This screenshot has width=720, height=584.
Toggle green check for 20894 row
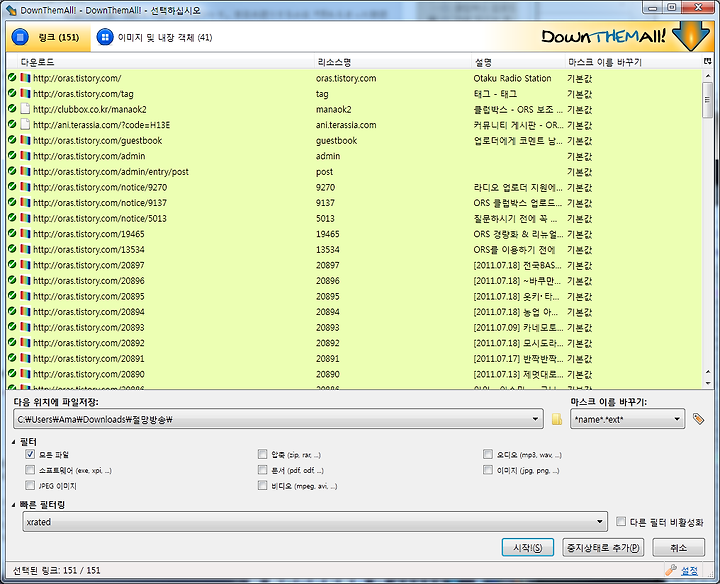(x=12, y=311)
